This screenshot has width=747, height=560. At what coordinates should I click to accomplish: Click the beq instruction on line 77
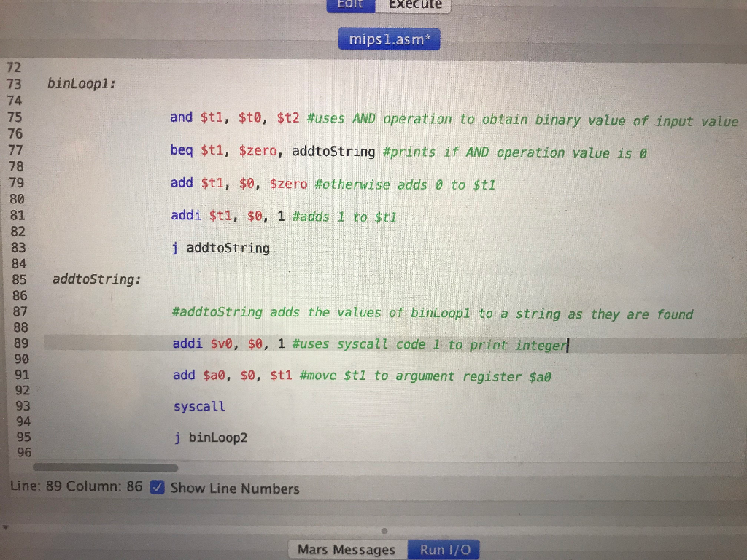(x=184, y=152)
